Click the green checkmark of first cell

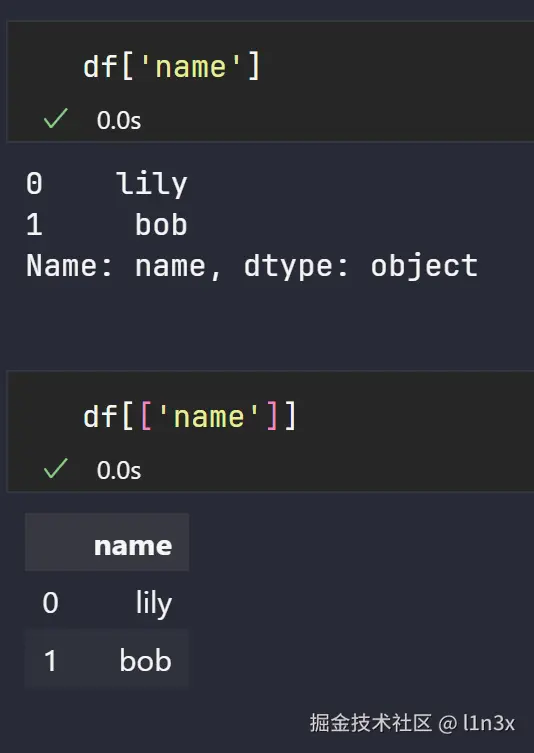click(56, 119)
